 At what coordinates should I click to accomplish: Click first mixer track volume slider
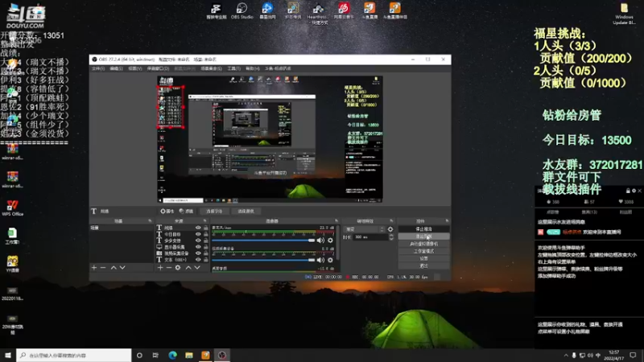tap(263, 241)
